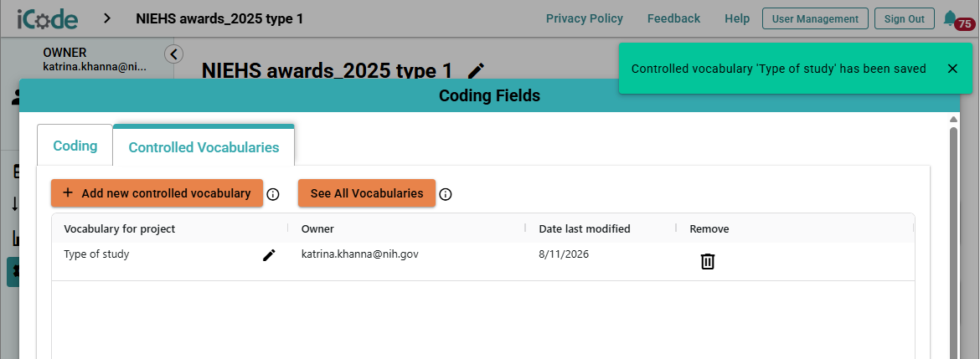Switch to the Coding tab
980x359 pixels.
click(75, 146)
